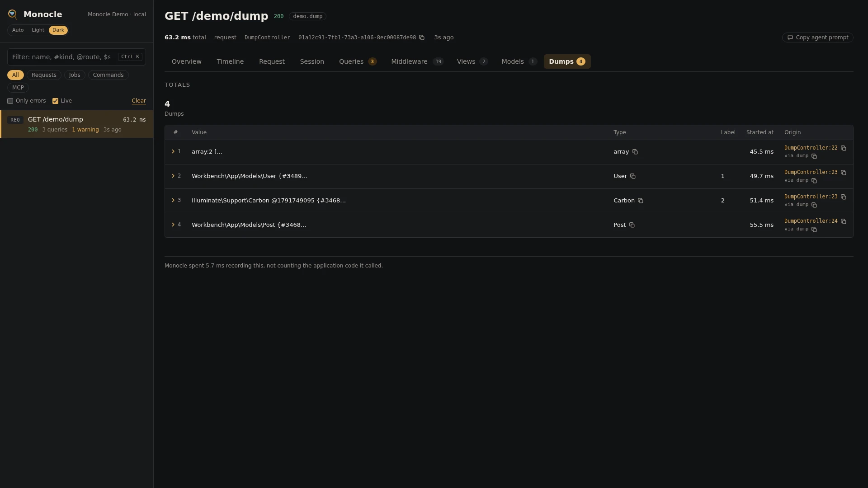Viewport: 868px width, 488px height.
Task: Clear the request list
Action: click(139, 101)
